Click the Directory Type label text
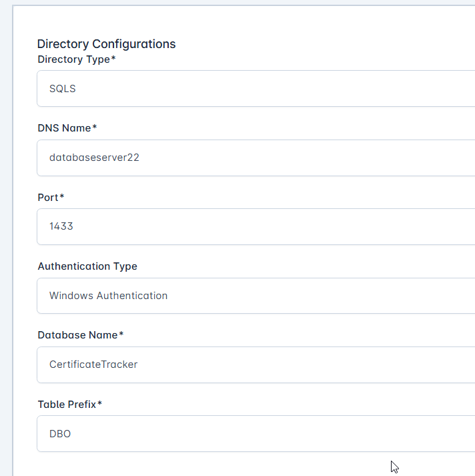 pos(73,59)
